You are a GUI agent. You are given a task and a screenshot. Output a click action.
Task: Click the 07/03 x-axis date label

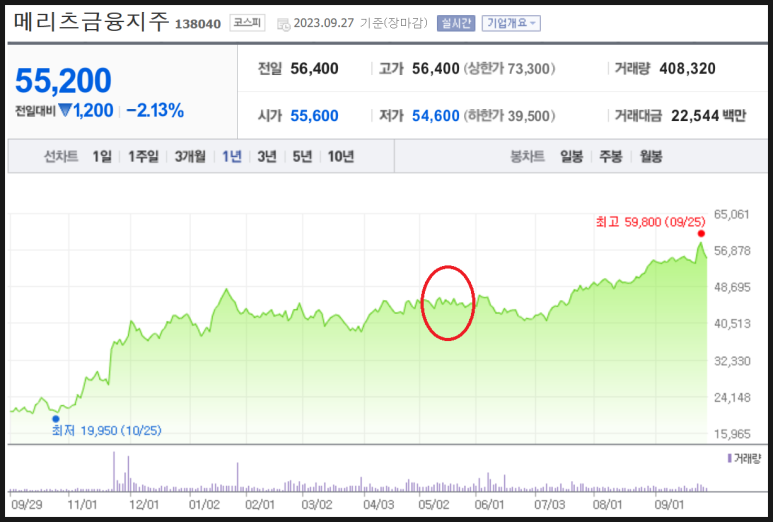[x=550, y=505]
